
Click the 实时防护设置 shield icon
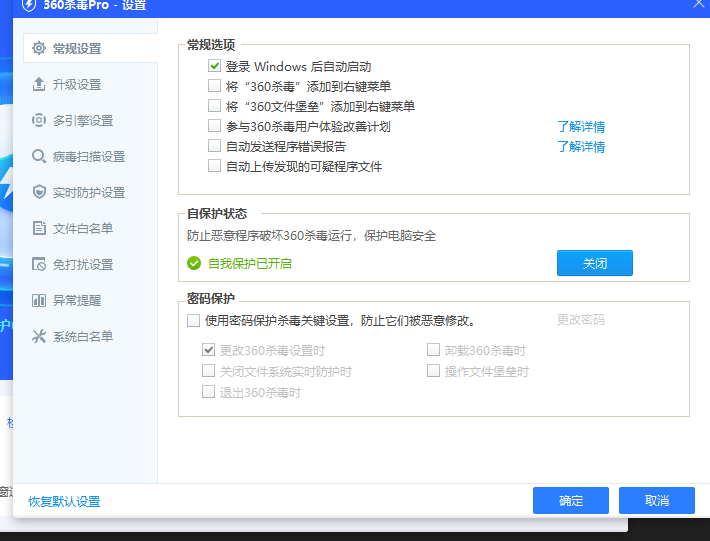click(39, 192)
